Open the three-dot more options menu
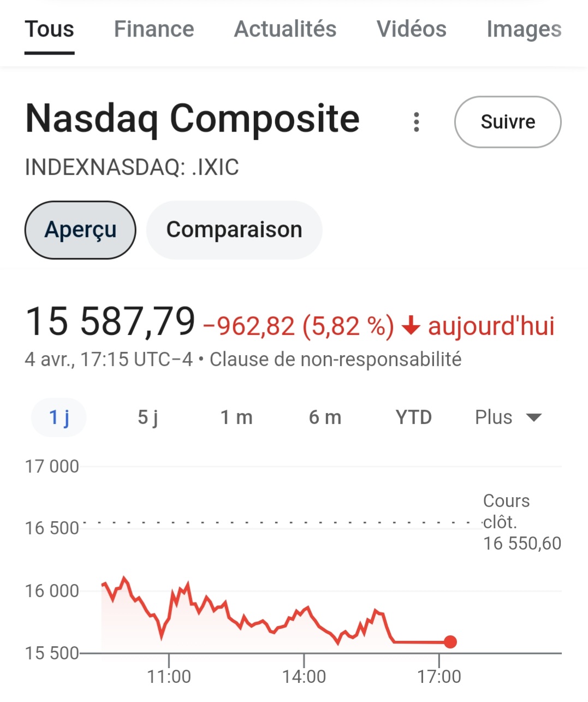 point(417,122)
